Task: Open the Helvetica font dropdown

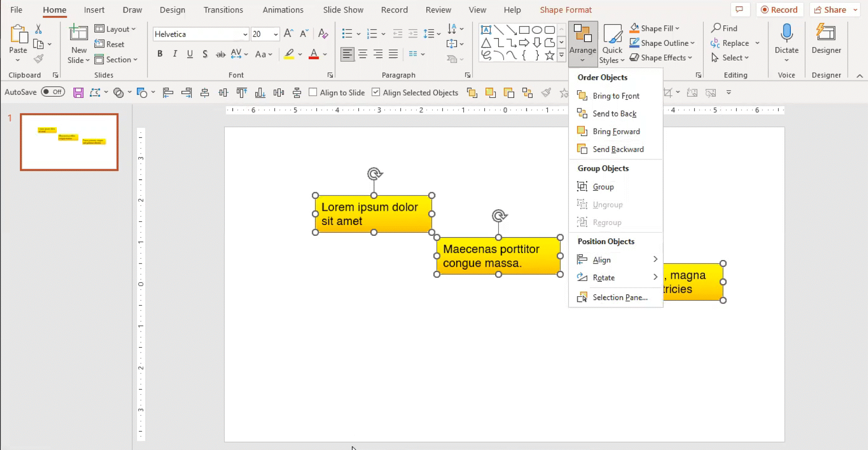Action: tap(245, 34)
